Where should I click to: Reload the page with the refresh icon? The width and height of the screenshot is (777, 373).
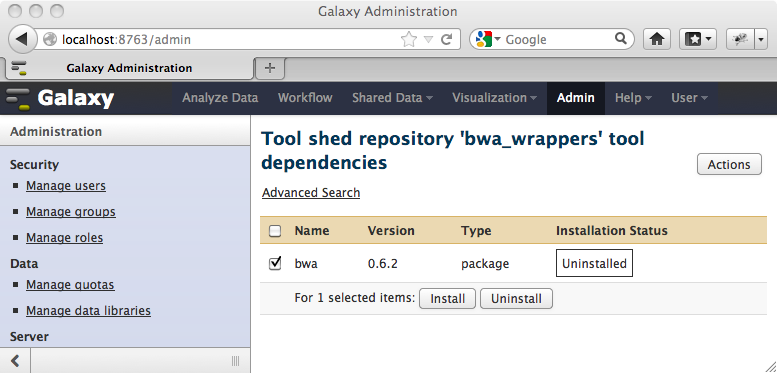pos(446,39)
